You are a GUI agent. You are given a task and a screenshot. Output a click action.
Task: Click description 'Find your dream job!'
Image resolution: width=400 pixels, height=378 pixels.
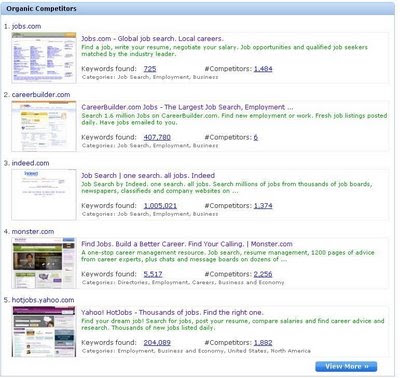click(233, 324)
